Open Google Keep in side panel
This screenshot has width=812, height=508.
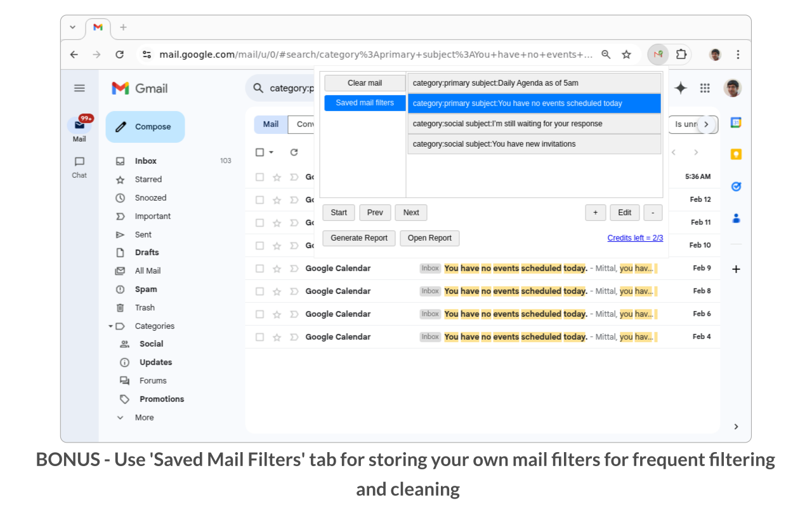[736, 154]
